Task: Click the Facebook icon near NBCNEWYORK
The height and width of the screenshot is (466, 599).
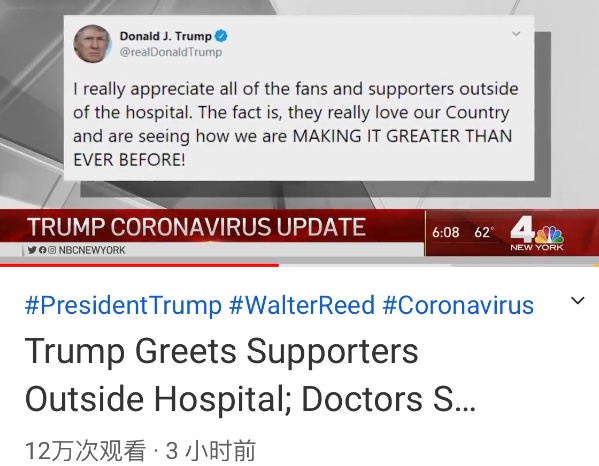Action: [x=42, y=250]
